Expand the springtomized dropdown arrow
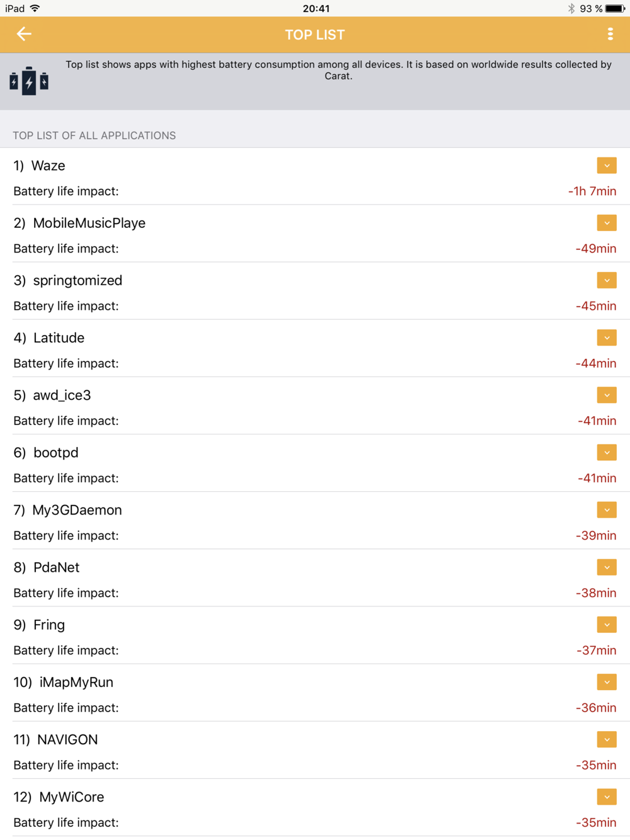The image size is (630, 840). point(607,280)
